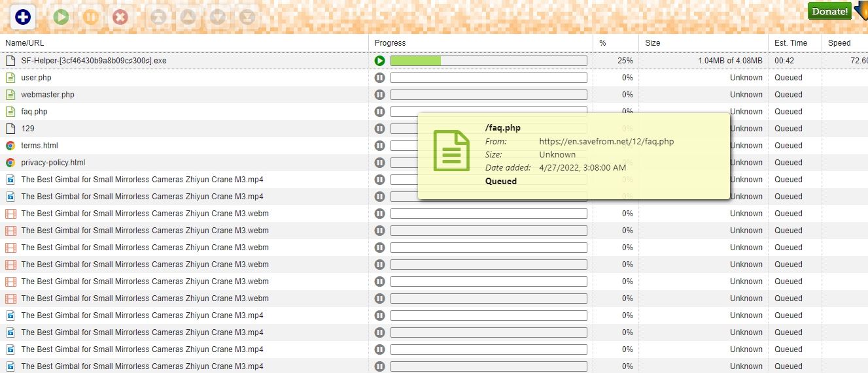The height and width of the screenshot is (373, 868).
Task: Click the paused status icon for row 129
Action: tap(380, 129)
